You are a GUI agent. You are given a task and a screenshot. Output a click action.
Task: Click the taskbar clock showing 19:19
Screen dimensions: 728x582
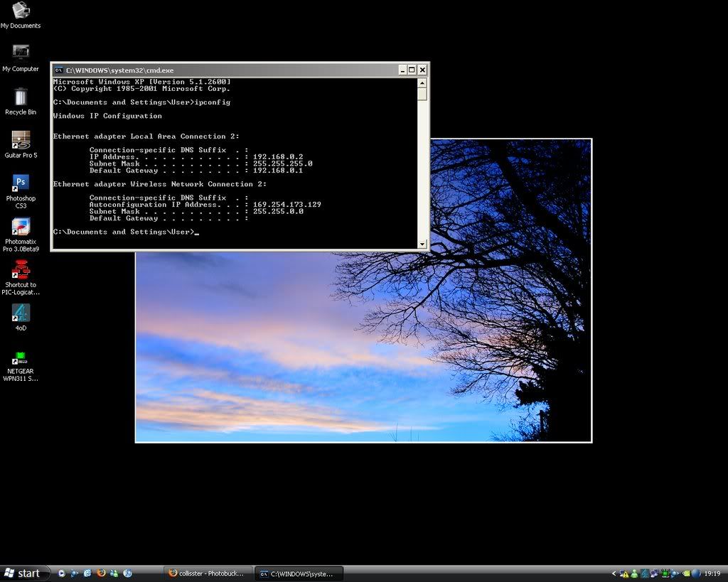coord(713,573)
